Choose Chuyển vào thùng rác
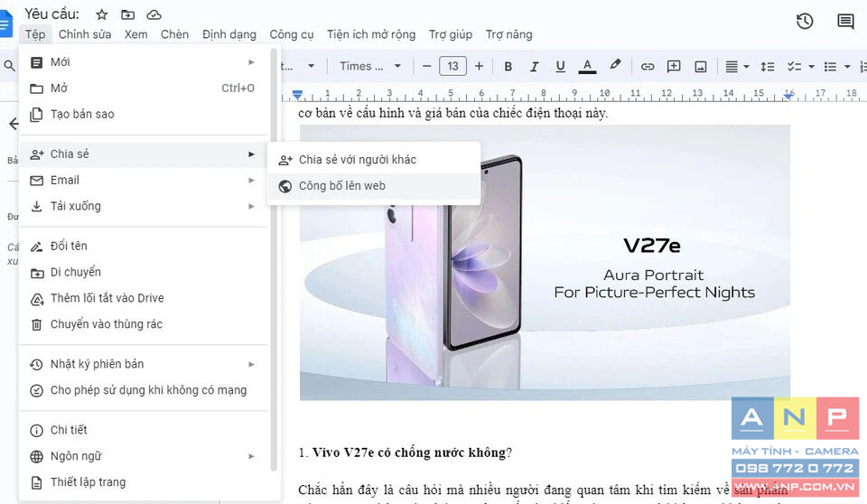The width and height of the screenshot is (867, 504). (144, 323)
